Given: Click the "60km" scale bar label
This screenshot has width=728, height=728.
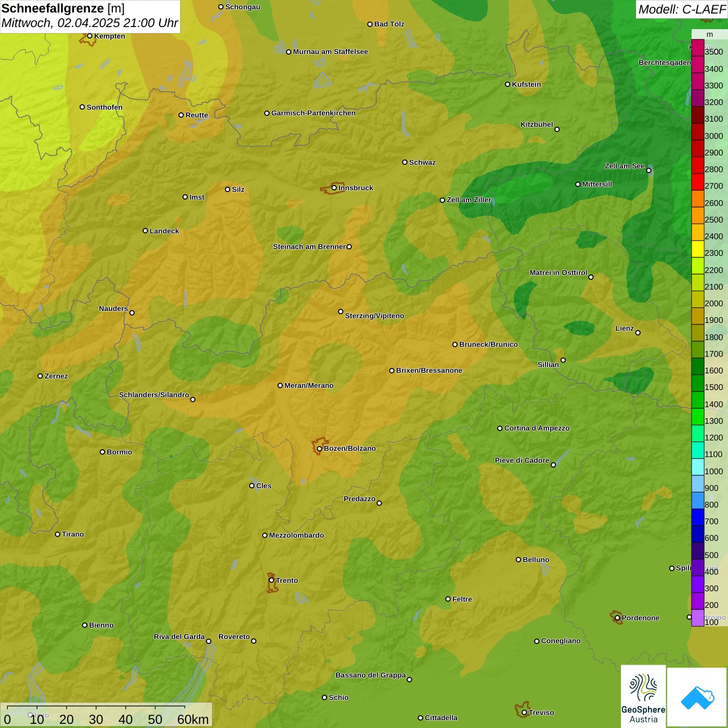Looking at the screenshot, I should (193, 719).
